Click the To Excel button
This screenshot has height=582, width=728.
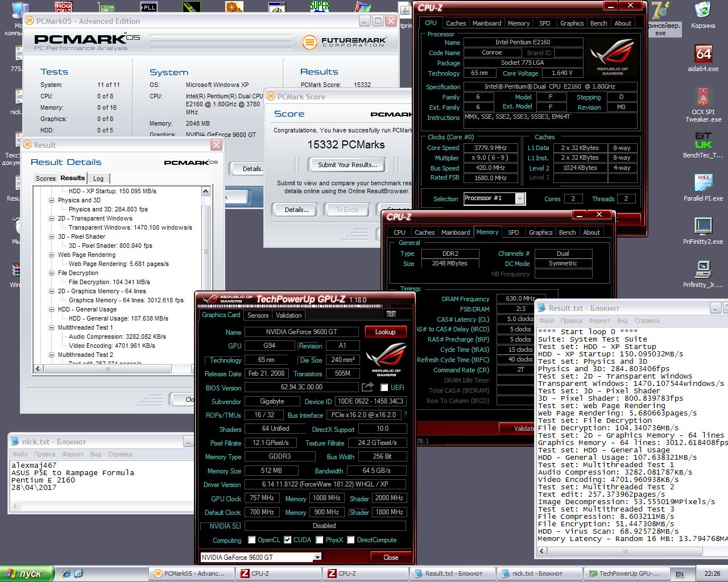click(x=347, y=210)
